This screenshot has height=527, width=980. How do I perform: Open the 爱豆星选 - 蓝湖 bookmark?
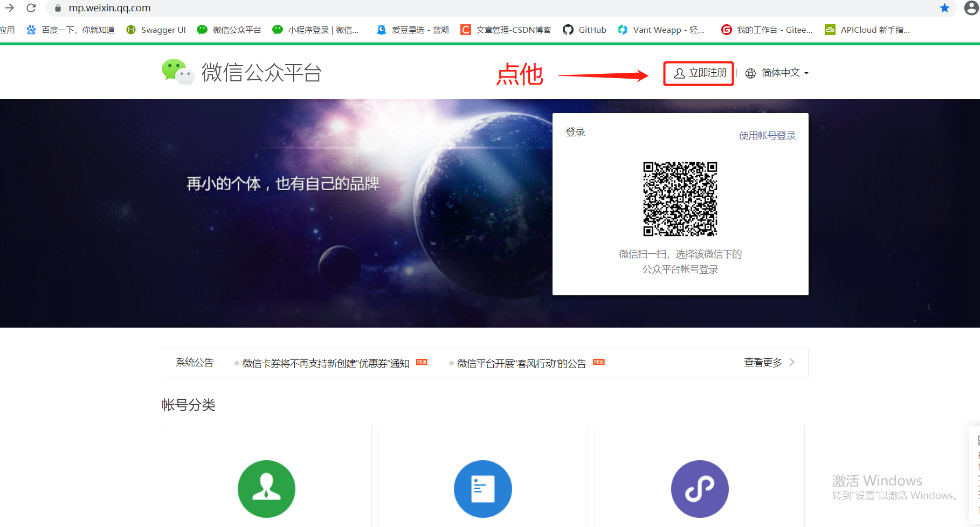click(413, 30)
